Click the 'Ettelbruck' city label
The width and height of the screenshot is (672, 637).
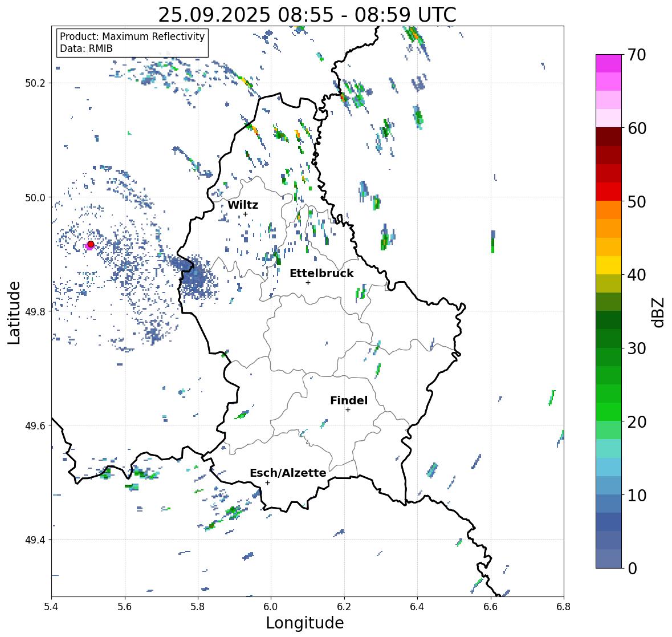click(x=321, y=274)
